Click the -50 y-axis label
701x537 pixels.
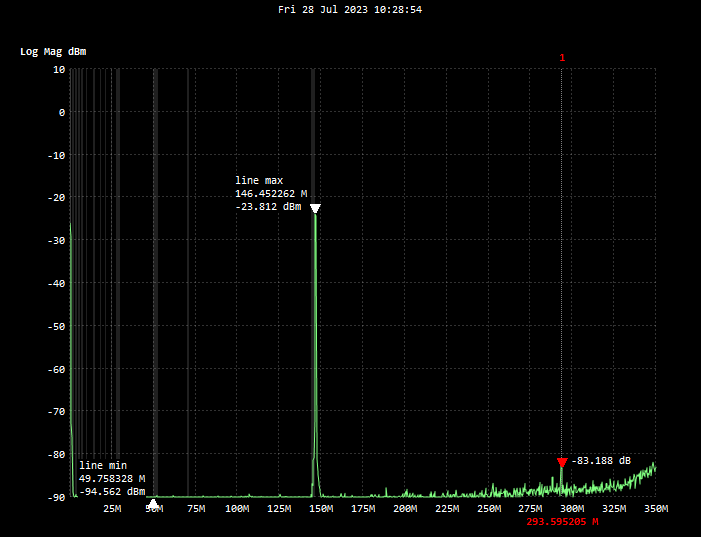click(x=55, y=326)
